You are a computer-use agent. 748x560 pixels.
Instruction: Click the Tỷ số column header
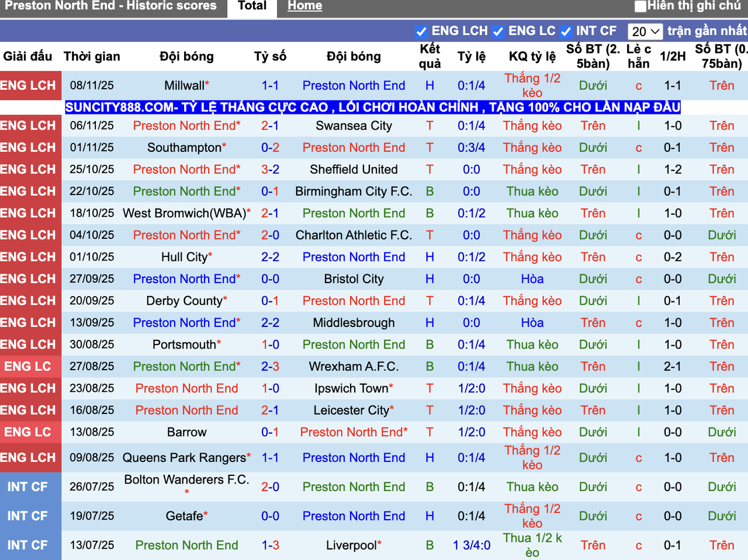[270, 57]
